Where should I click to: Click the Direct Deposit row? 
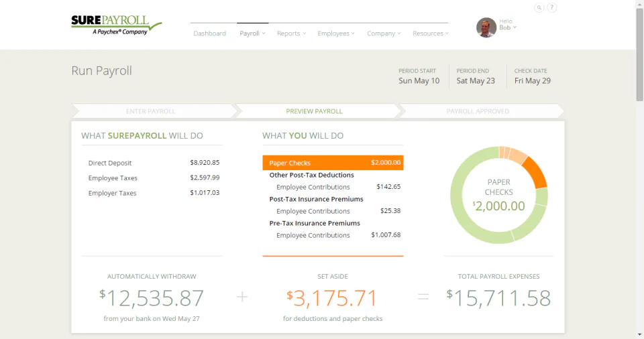tap(154, 163)
